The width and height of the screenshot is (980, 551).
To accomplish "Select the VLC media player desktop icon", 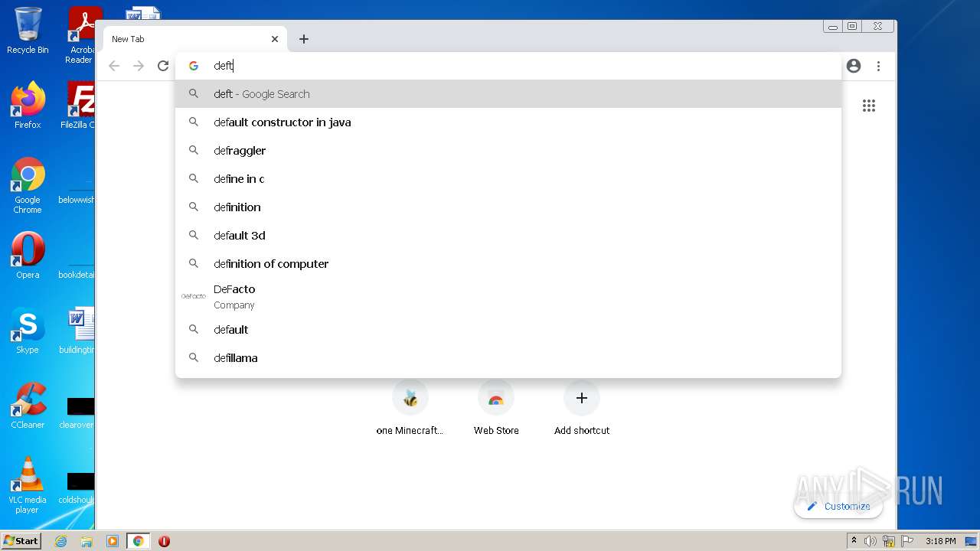I will pyautogui.click(x=28, y=485).
